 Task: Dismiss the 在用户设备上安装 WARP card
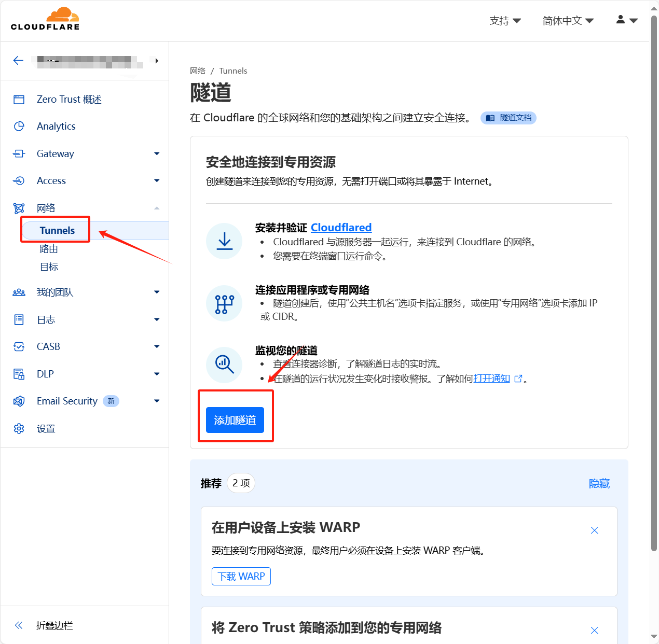pyautogui.click(x=594, y=530)
